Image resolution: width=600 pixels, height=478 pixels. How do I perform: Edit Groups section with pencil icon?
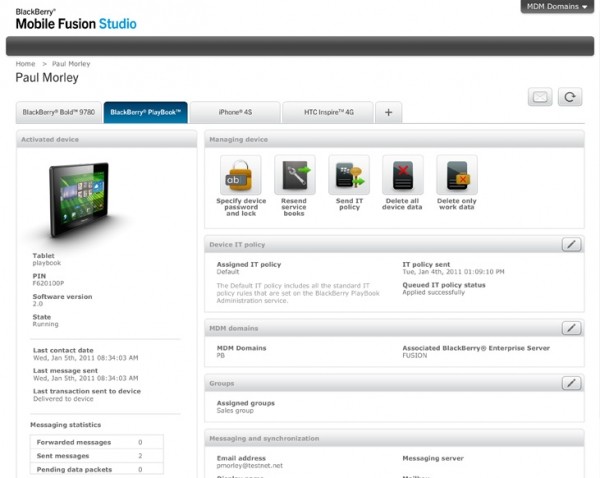570,383
